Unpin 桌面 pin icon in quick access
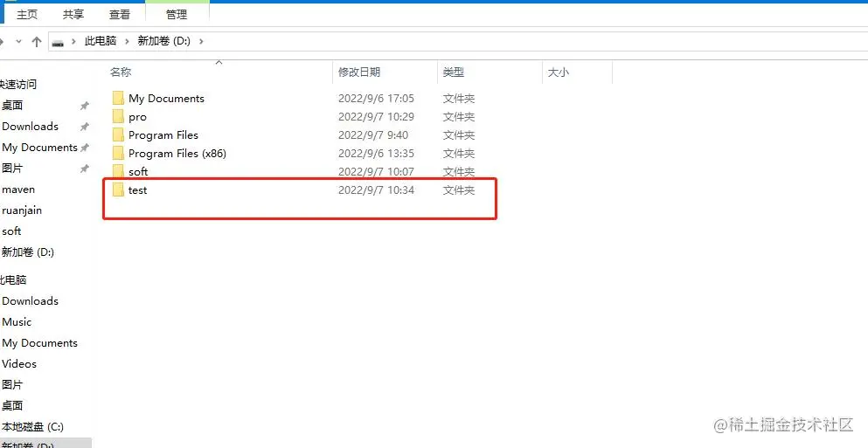Viewport: 868px width, 448px height. point(84,106)
